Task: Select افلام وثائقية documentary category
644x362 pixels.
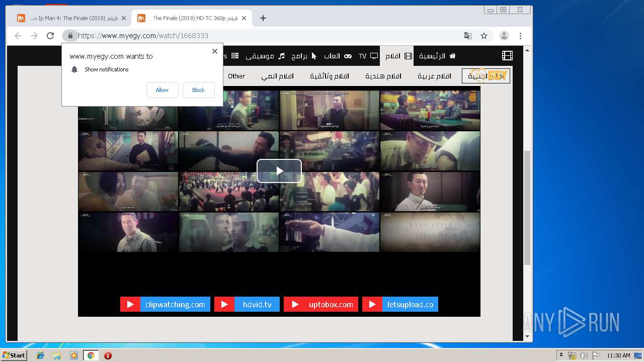Action: click(330, 76)
